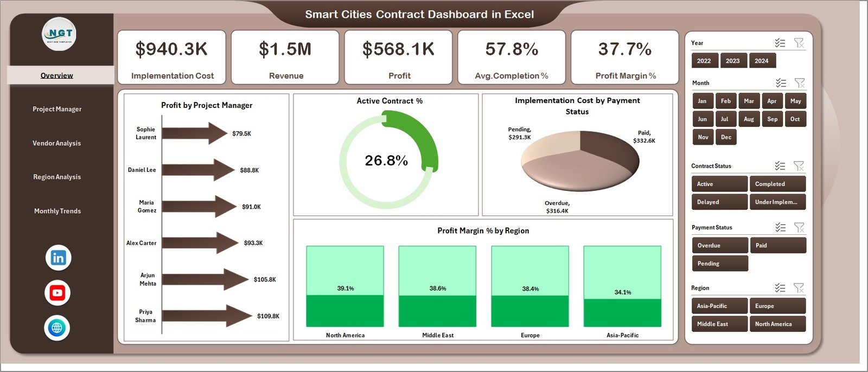Clear filter on Contract Status slicer
Viewport: 868px width, 372px height.
(799, 166)
